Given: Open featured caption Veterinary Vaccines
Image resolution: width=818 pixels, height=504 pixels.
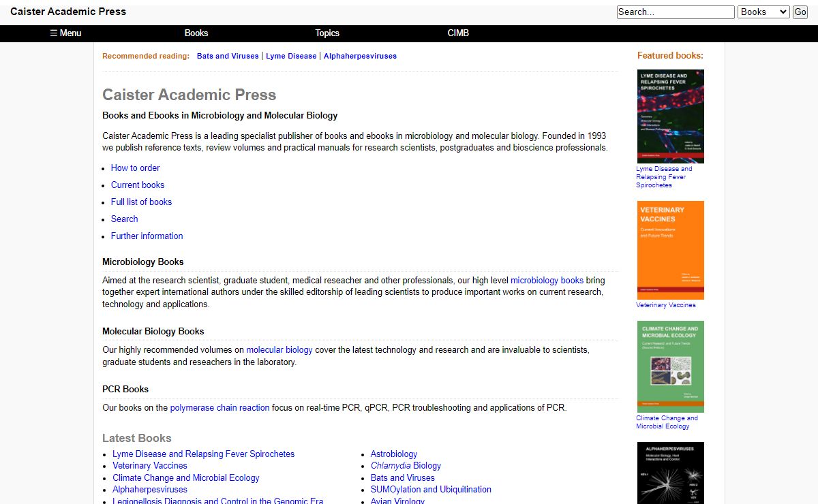Looking at the screenshot, I should (666, 305).
